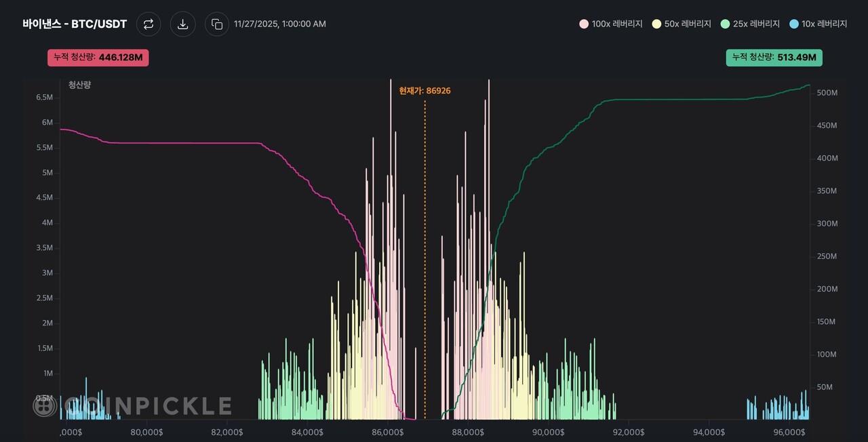Click the 청산량 y-axis title label
The height and width of the screenshot is (442, 868).
click(x=80, y=85)
